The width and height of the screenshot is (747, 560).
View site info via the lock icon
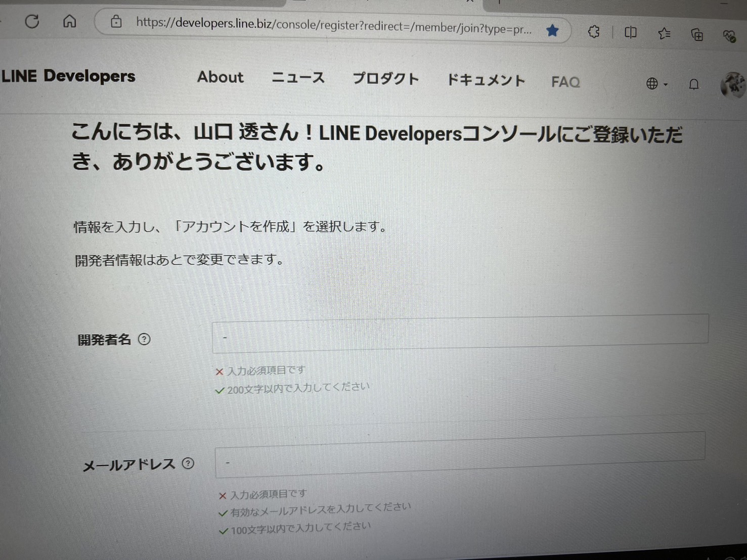(116, 22)
